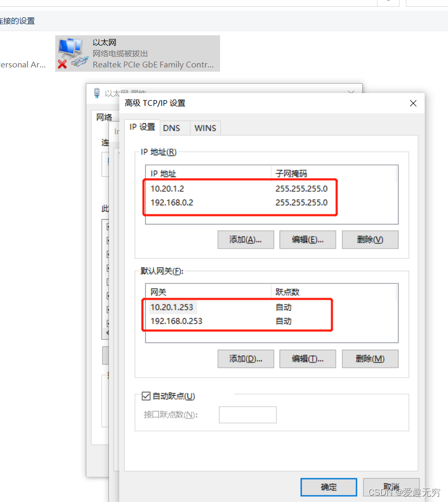Click 编辑(T) to edit the gateway
This screenshot has height=502, width=448.
click(307, 359)
